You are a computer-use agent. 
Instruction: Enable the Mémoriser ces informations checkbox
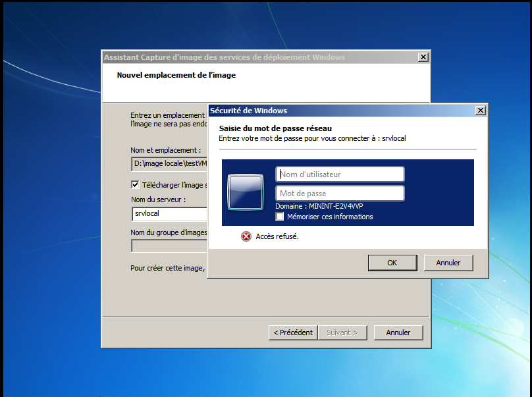coord(280,217)
